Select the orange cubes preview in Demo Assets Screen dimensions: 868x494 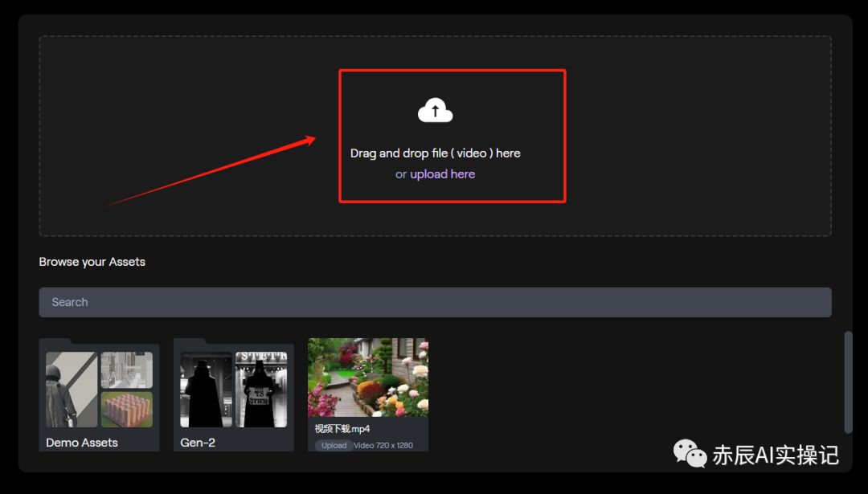tap(127, 410)
